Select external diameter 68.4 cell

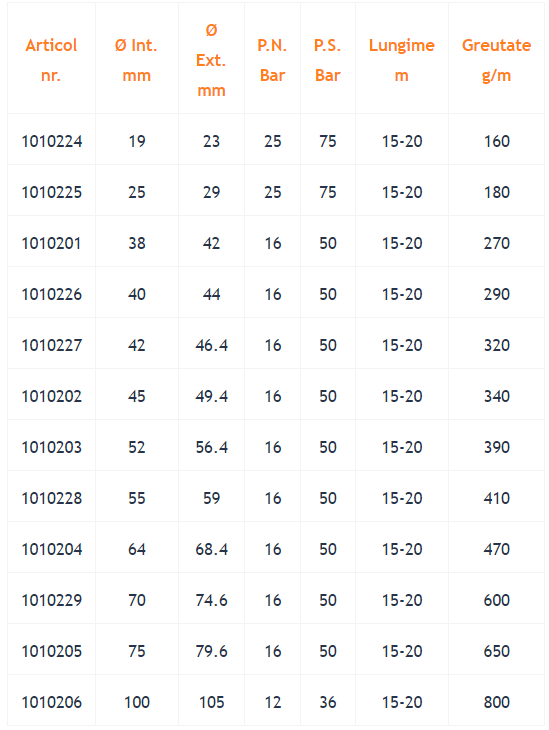coord(211,549)
